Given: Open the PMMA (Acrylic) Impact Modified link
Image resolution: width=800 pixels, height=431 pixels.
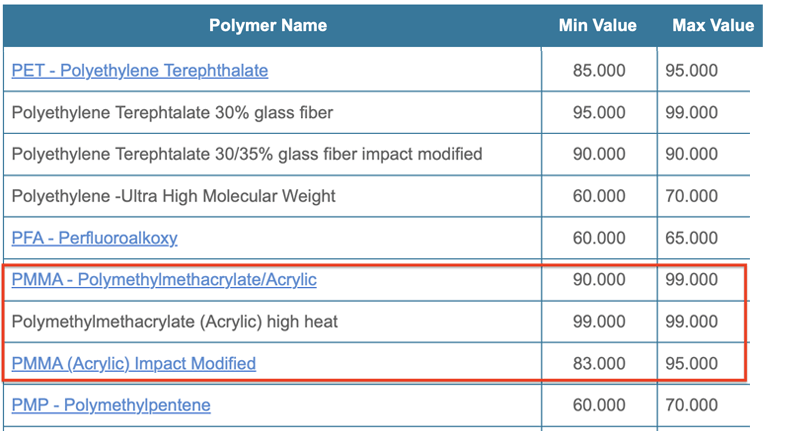Looking at the screenshot, I should [134, 363].
